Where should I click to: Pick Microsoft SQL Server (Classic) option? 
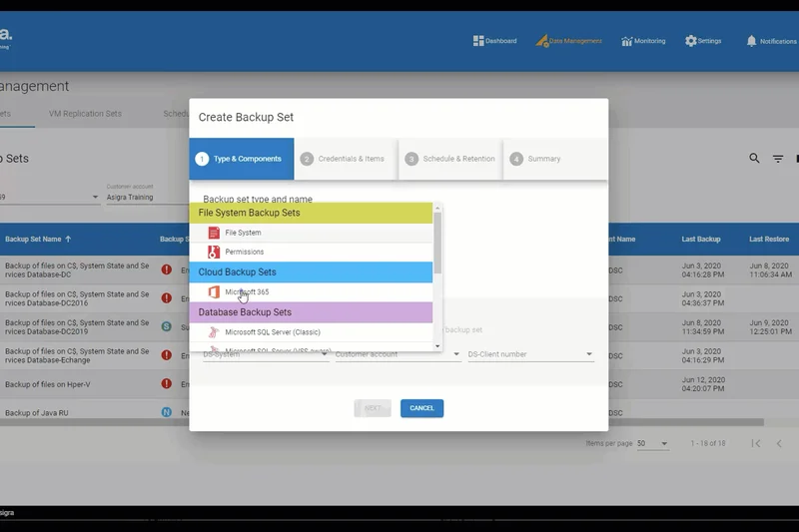coord(272,332)
